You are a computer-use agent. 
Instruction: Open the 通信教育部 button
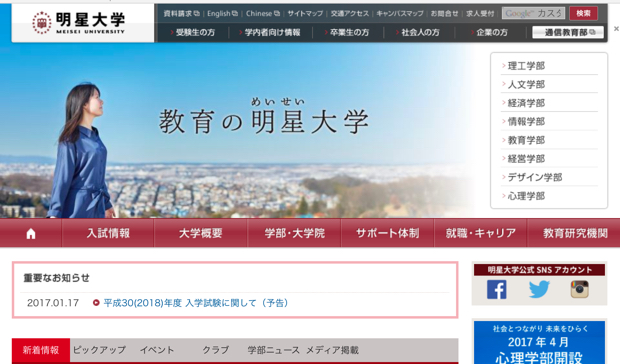568,32
